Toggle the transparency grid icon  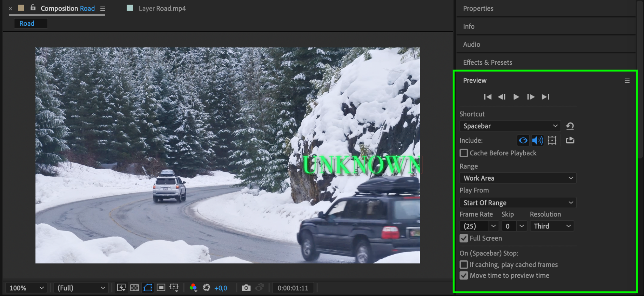tap(135, 288)
